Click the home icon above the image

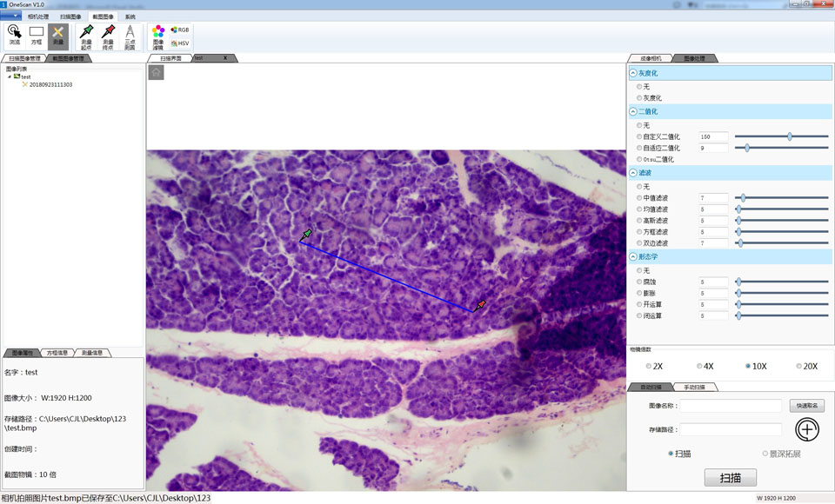tap(156, 73)
